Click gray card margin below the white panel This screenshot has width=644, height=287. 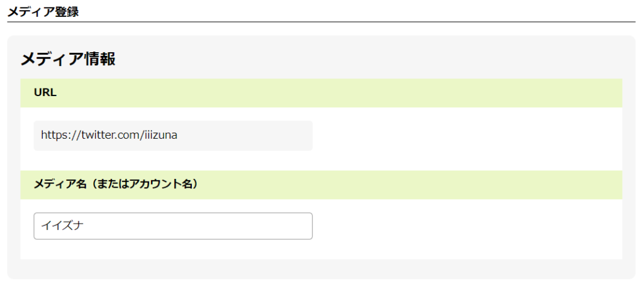click(x=321, y=269)
